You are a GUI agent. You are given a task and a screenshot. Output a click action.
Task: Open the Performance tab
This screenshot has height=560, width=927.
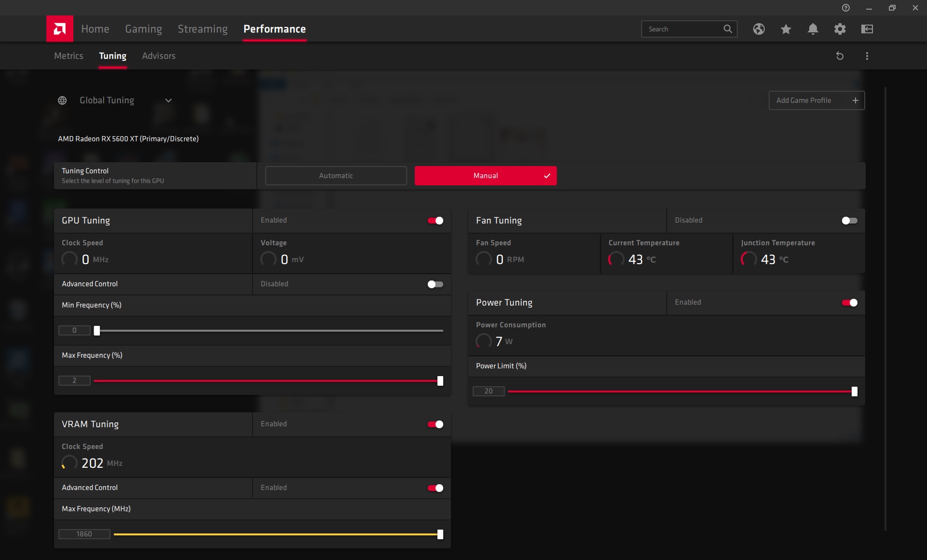[275, 29]
